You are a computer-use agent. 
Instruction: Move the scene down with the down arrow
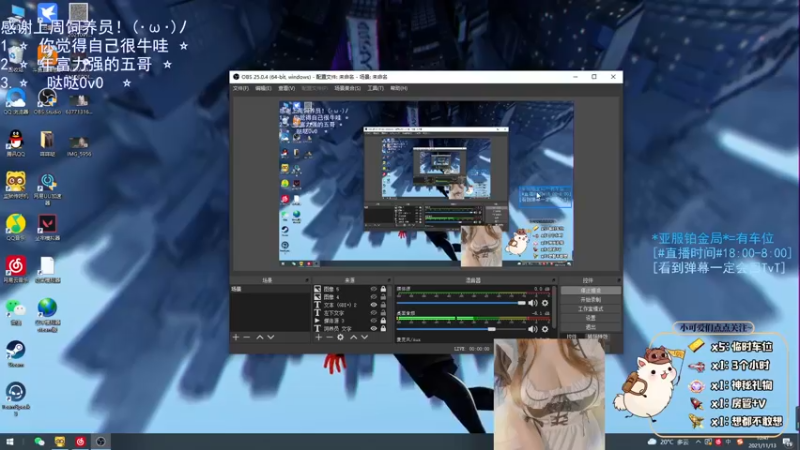(271, 337)
